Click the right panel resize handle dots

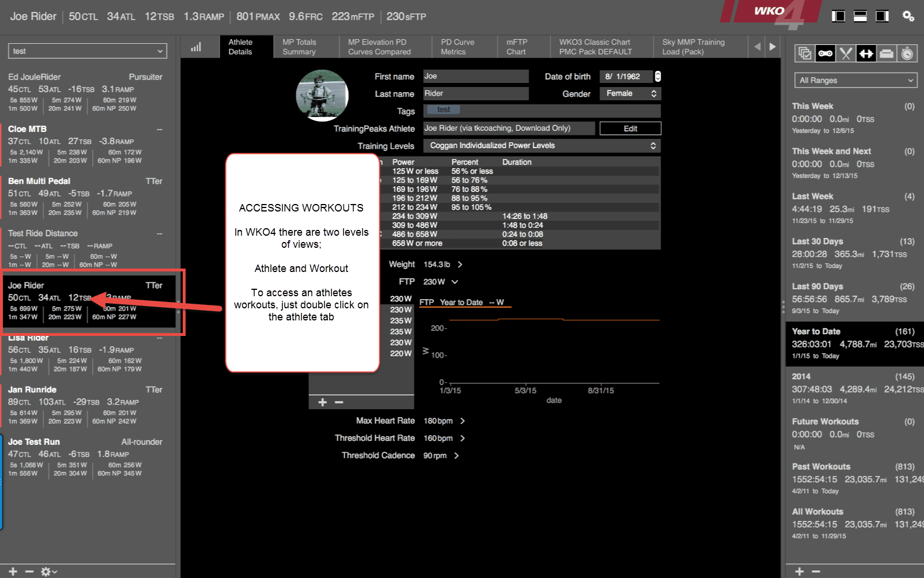point(783,307)
